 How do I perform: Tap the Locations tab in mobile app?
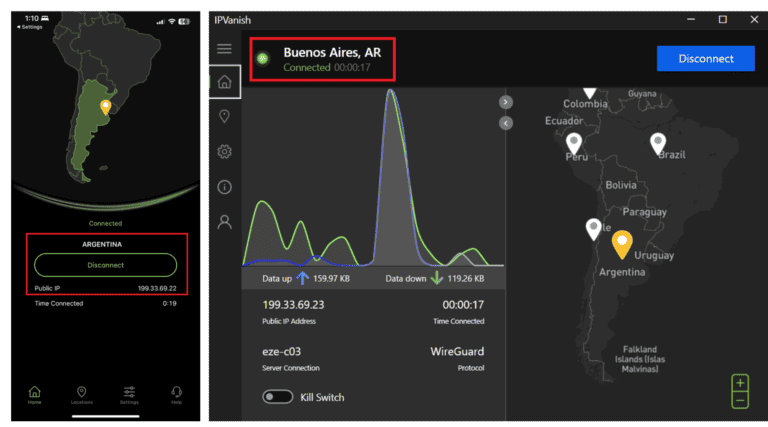click(x=81, y=395)
